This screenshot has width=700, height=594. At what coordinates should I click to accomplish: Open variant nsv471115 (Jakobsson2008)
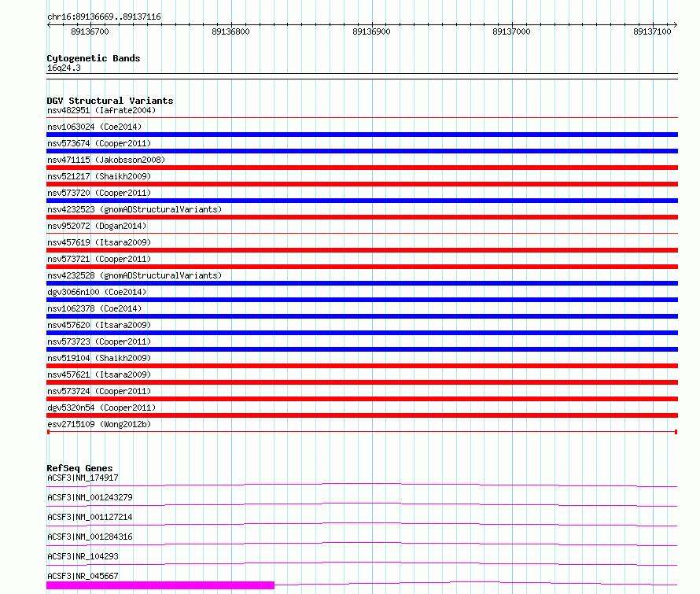pyautogui.click(x=106, y=160)
